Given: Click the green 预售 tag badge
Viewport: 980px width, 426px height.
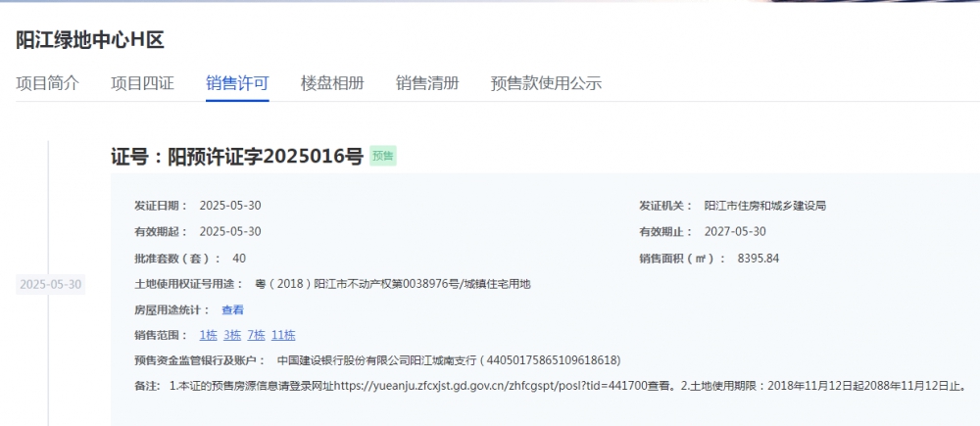Looking at the screenshot, I should (383, 156).
